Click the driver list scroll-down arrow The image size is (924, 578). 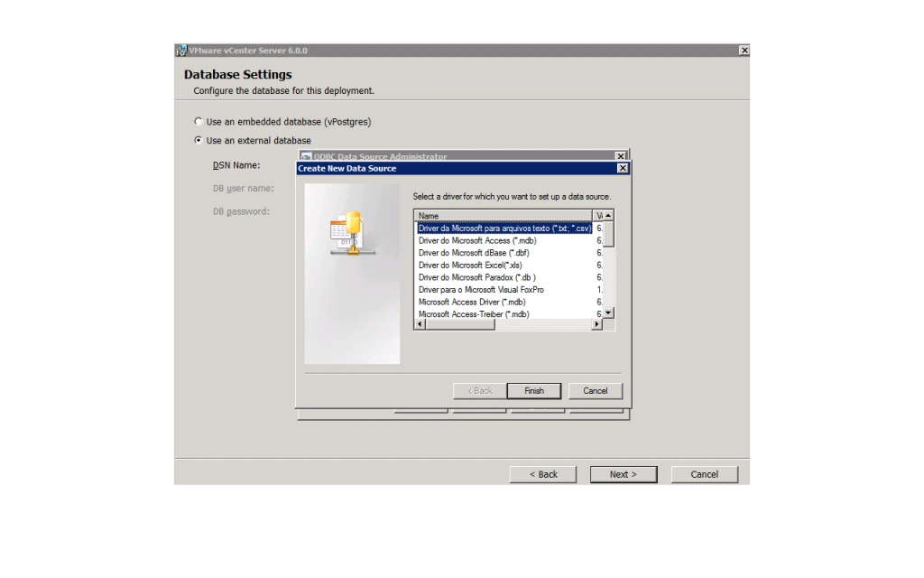point(609,313)
